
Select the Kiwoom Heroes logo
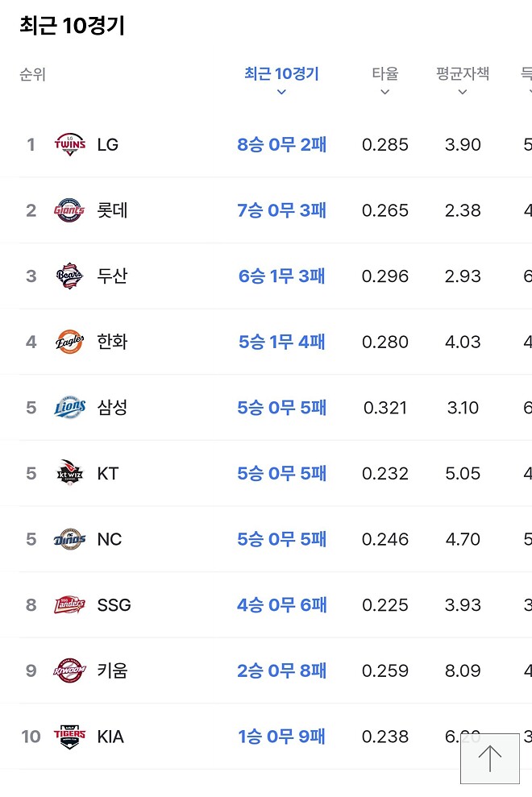tap(70, 670)
